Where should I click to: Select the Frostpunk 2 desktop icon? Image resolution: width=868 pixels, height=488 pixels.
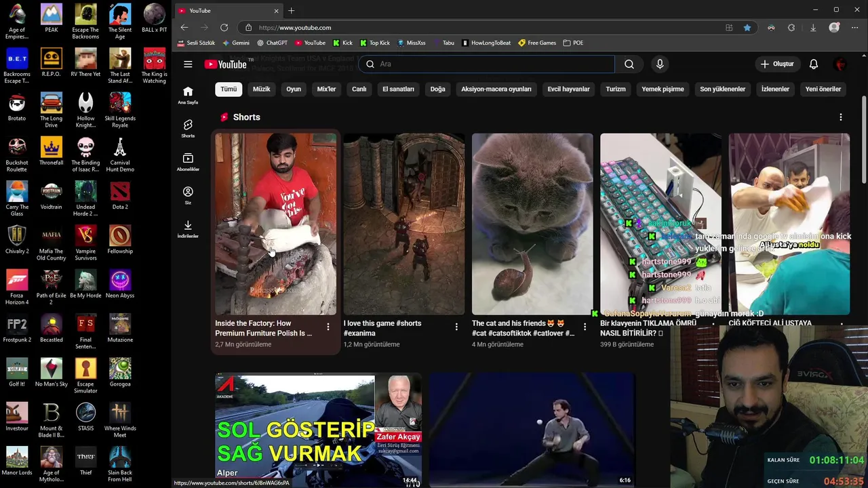(x=17, y=328)
